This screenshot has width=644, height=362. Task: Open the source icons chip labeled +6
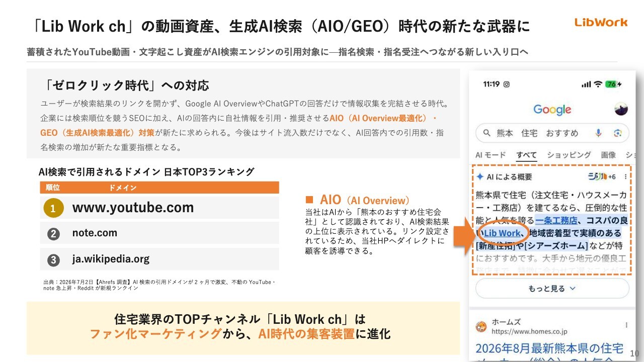pos(602,177)
